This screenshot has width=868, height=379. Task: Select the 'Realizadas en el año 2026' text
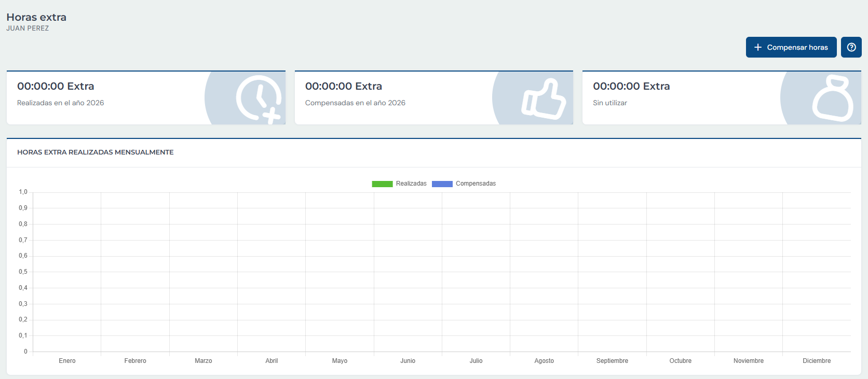(60, 103)
